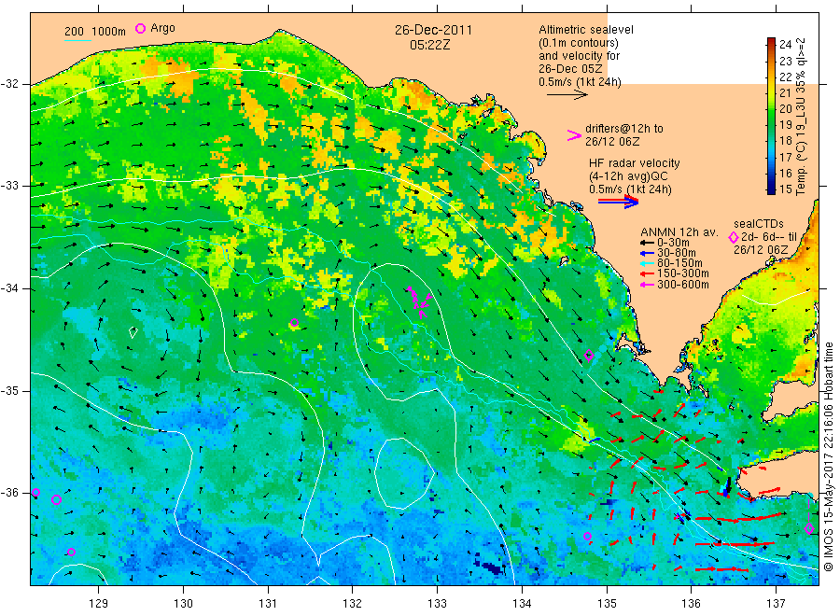Click the '(0.1m contours)' text
The image size is (840, 616).
(579, 43)
